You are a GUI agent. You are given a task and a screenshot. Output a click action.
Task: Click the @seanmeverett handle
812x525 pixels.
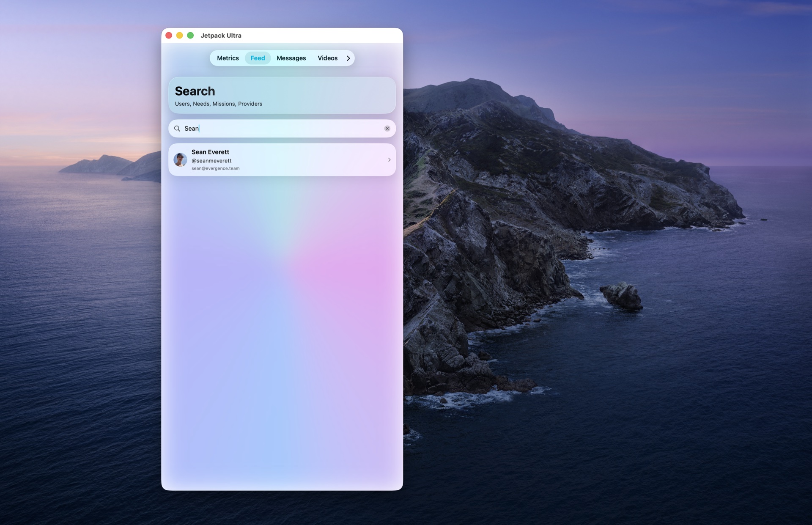[211, 161]
